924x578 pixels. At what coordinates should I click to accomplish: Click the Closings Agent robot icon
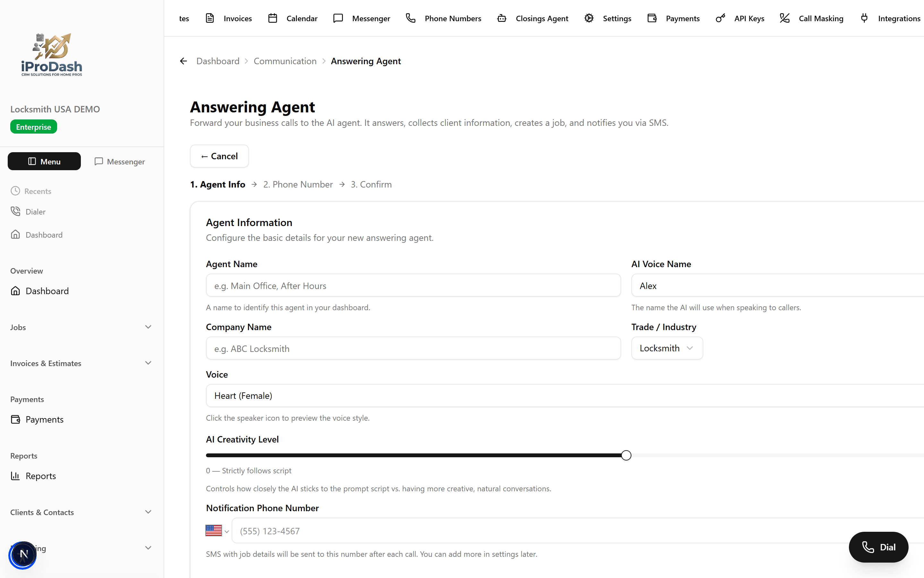click(502, 18)
